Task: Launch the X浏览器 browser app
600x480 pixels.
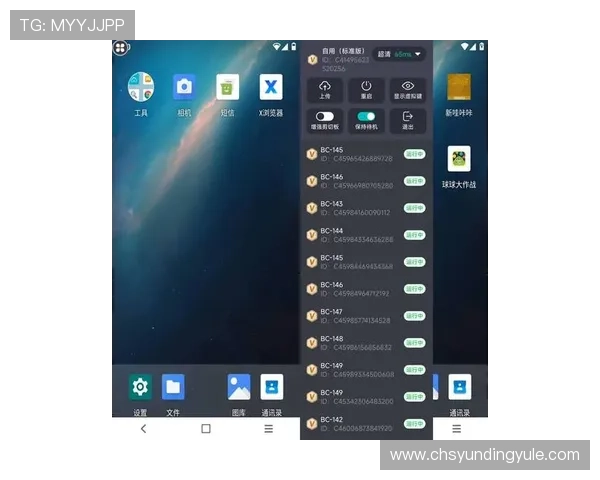Action: coord(270,88)
